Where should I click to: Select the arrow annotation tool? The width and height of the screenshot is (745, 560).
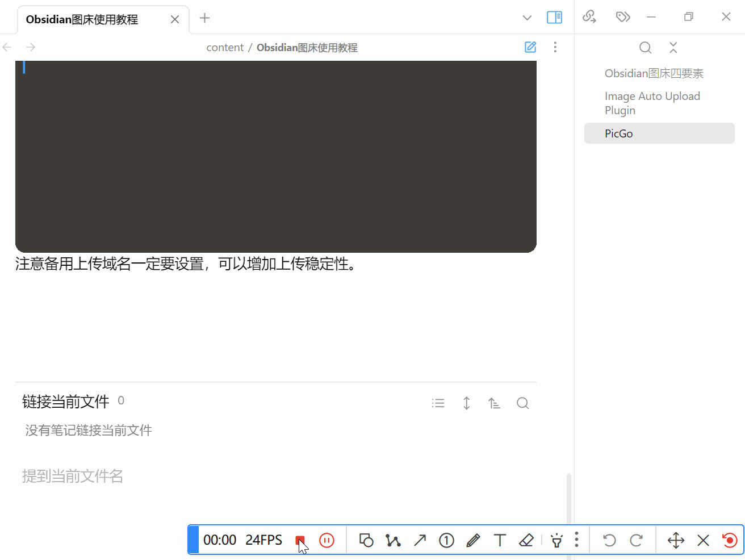click(420, 540)
